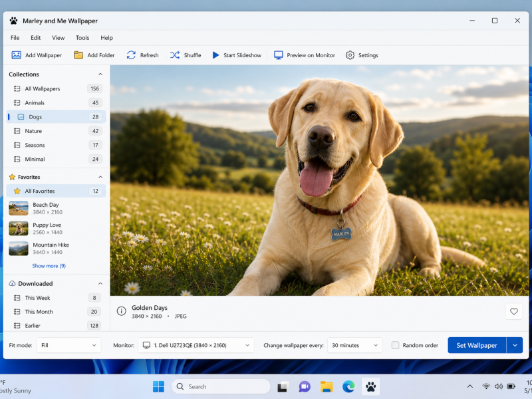This screenshot has width=532, height=399.
Task: Click the monitor icon in Monitor dropdown
Action: 146,345
